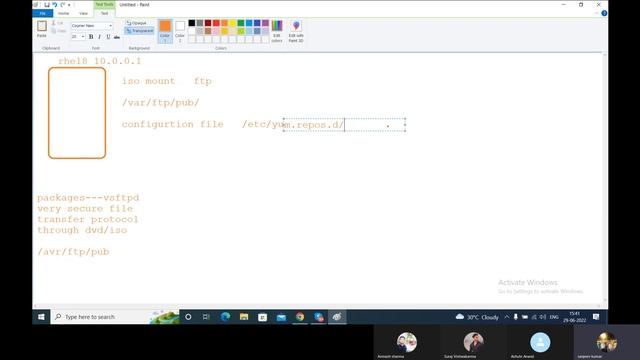The width and height of the screenshot is (640, 360).
Task: Open Microsoft Store from taskbar
Action: [x=262, y=317]
